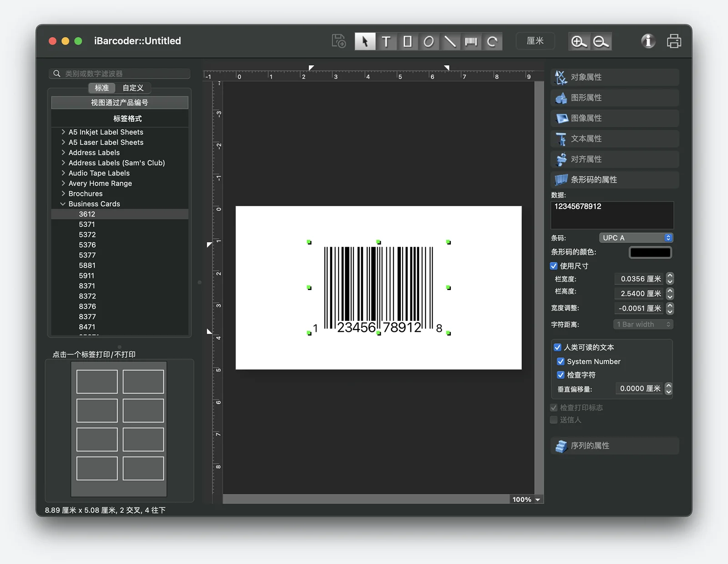Click the 数据 field with 12345678912
728x564 pixels.
612,215
